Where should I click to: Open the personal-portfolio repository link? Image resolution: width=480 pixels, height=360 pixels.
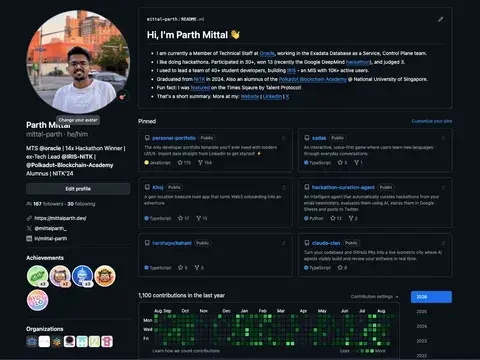tap(174, 138)
